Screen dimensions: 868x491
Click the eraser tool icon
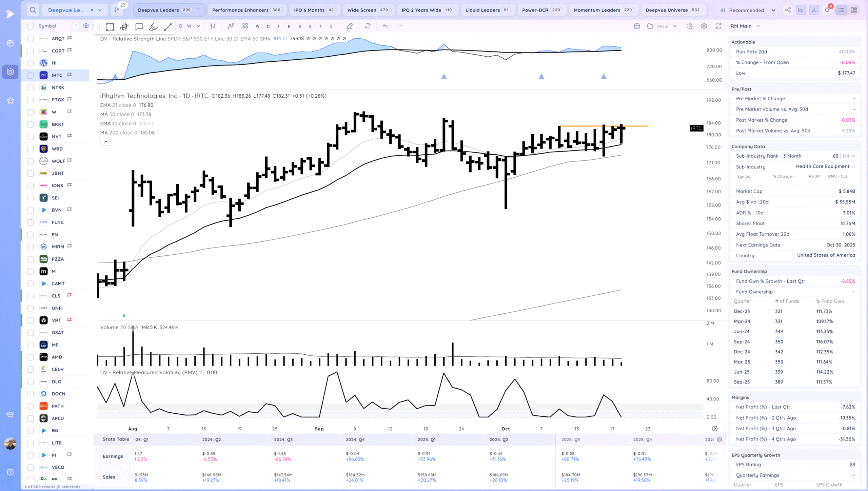(x=350, y=26)
